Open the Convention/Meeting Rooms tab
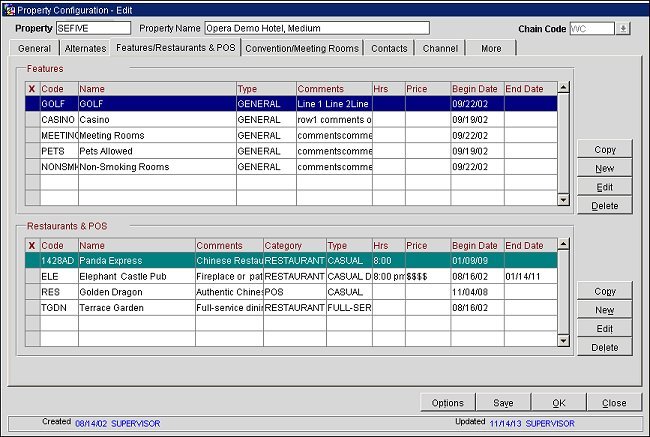 pos(300,48)
